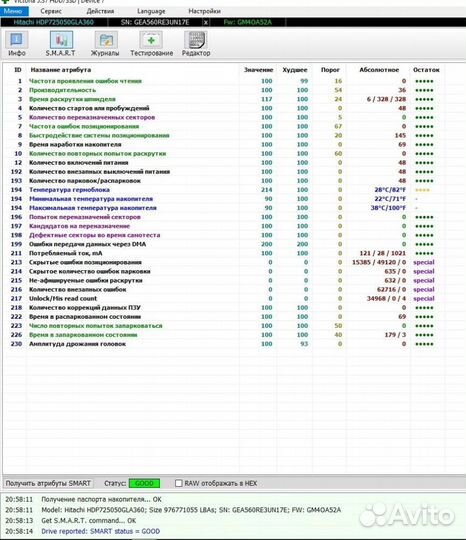Viewport: 466px width, 540px height.
Task: Select the S.M.A.R.T toolbar icon
Action: point(61,44)
